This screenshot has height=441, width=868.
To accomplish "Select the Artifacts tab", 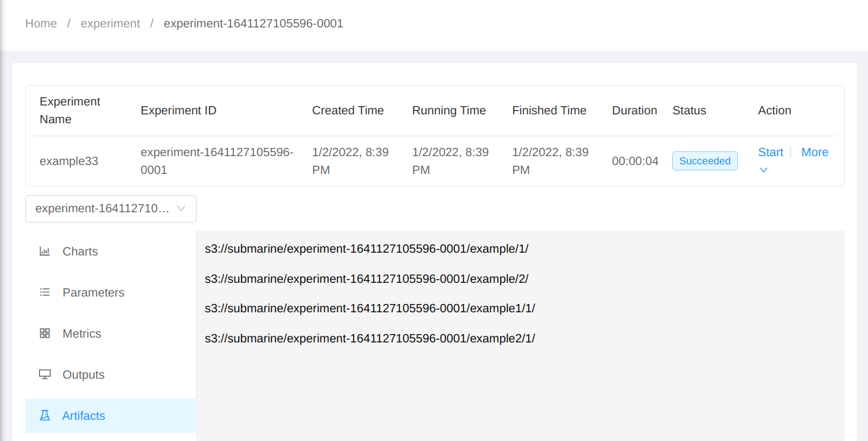I will (x=110, y=416).
